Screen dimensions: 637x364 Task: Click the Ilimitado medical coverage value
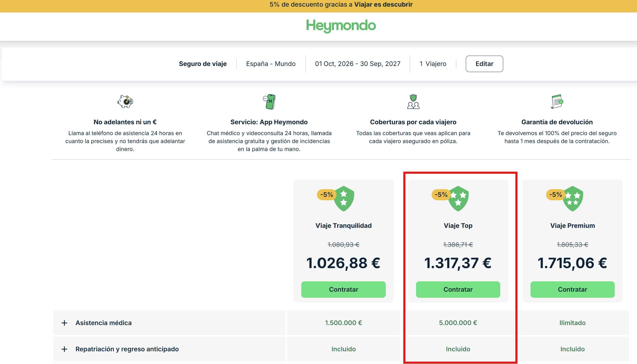(573, 323)
